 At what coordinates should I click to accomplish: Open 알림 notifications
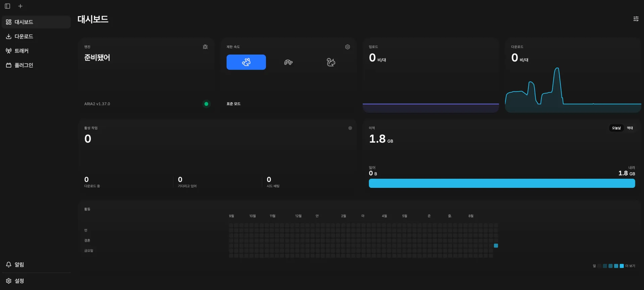[36, 265]
